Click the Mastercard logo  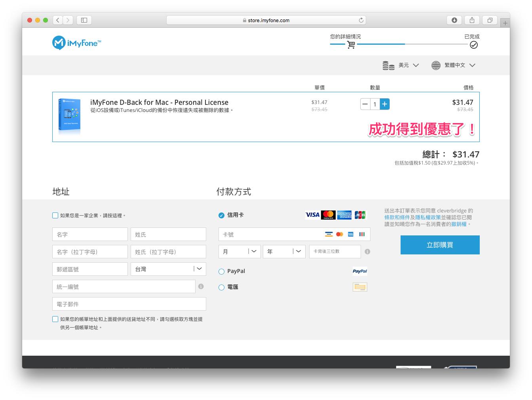[x=329, y=215]
